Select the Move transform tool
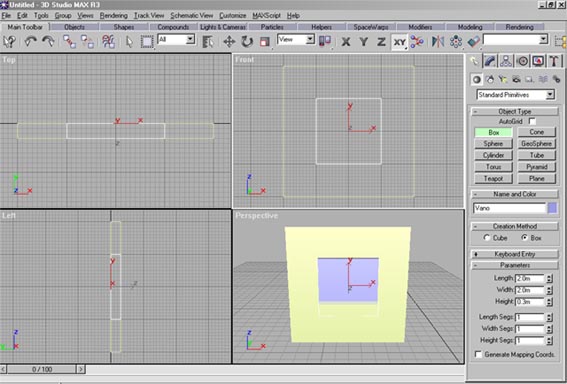 click(229, 42)
